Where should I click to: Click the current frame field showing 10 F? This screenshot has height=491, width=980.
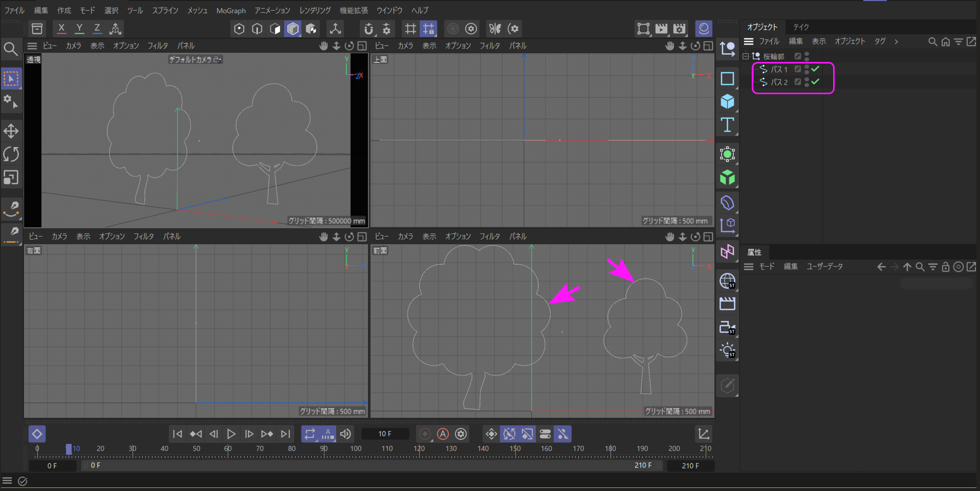click(x=385, y=434)
